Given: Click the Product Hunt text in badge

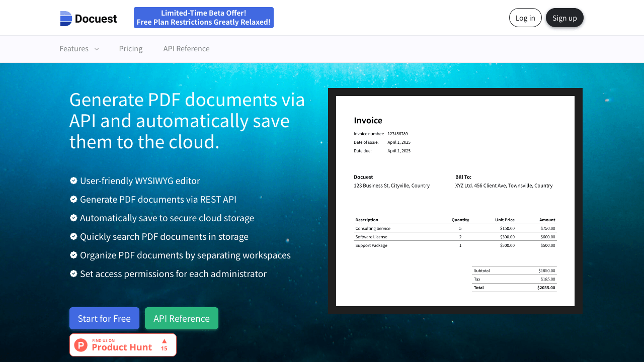Looking at the screenshot, I should click(122, 347).
